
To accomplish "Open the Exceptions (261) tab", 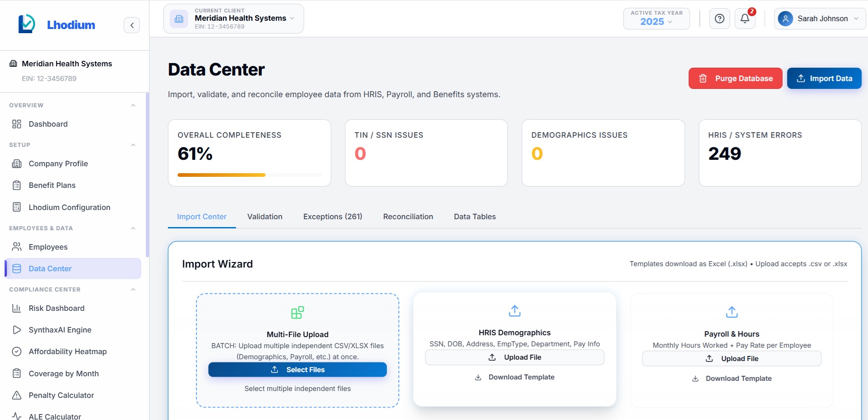I will (333, 216).
